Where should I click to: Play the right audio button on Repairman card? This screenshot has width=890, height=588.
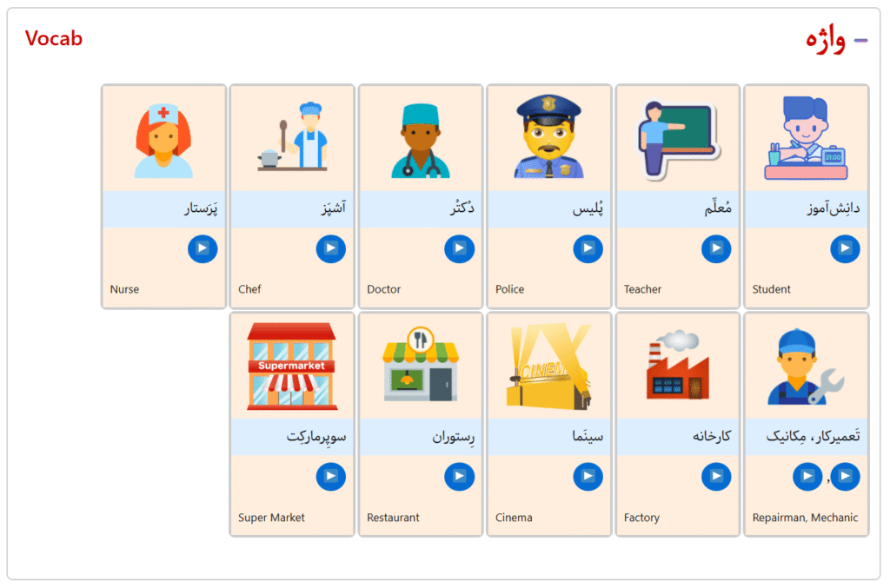click(845, 477)
